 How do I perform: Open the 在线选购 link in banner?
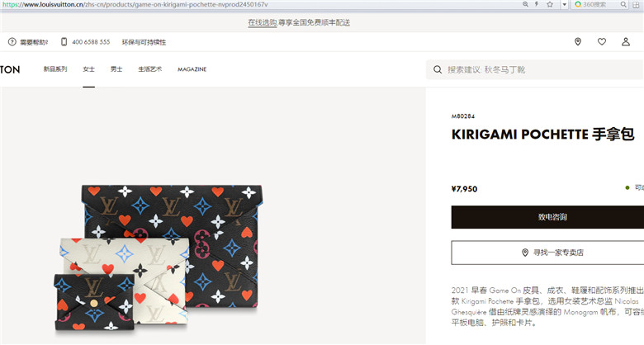pyautogui.click(x=263, y=22)
